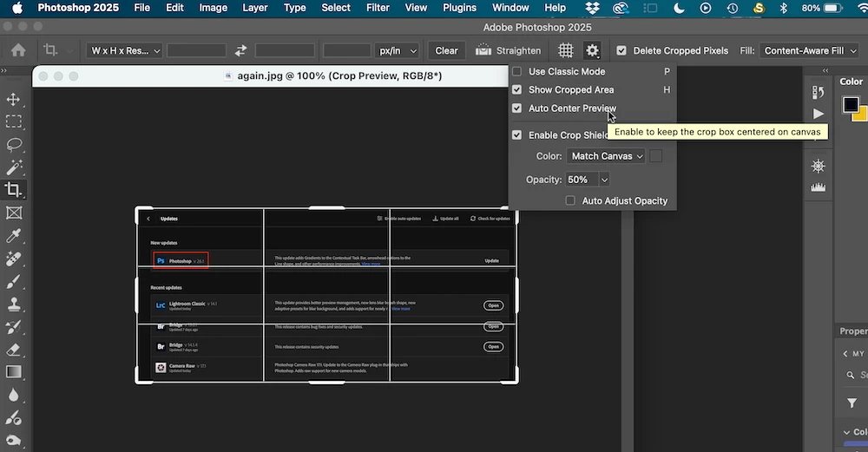The width and height of the screenshot is (868, 452).
Task: Click the filter icon in libraries panel
Action: [852, 403]
